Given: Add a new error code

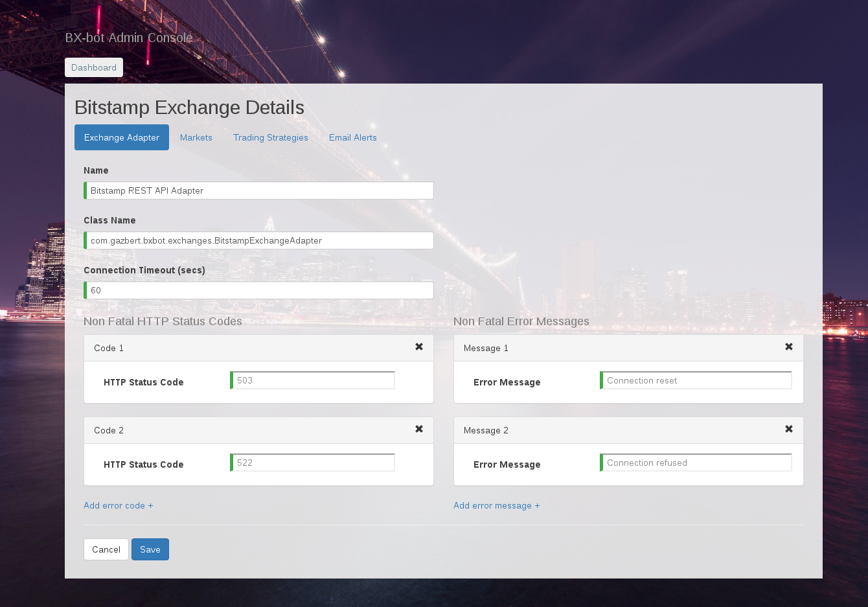Looking at the screenshot, I should 119,505.
